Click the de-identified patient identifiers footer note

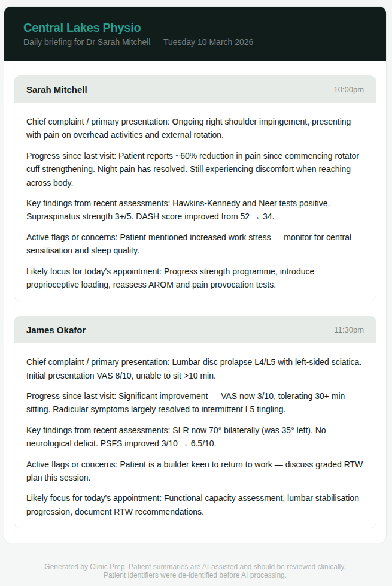pos(195,575)
